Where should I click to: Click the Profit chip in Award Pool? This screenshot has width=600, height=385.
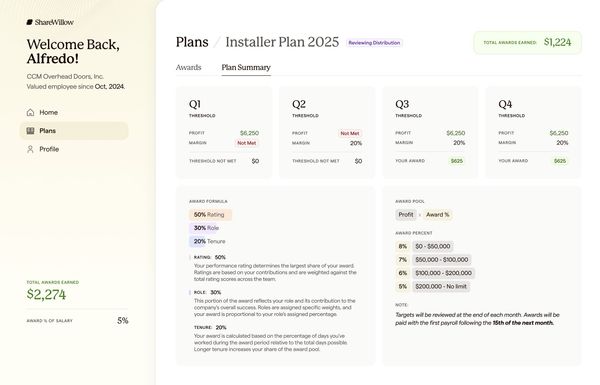(406, 215)
